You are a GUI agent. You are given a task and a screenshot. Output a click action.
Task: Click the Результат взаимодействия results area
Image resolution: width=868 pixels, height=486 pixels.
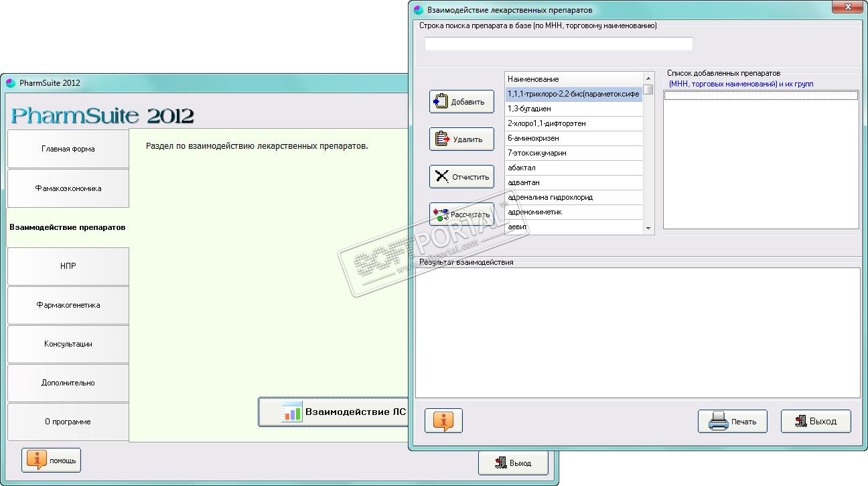tap(638, 332)
